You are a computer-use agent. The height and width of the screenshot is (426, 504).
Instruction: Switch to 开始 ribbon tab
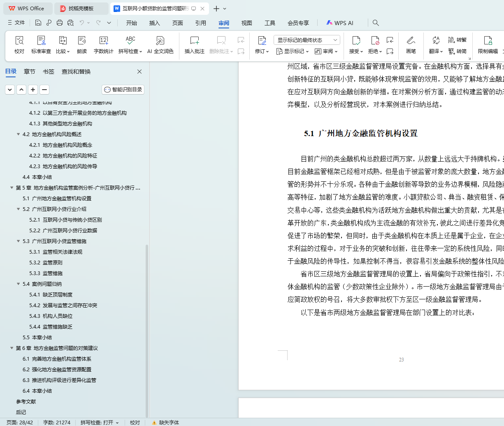(x=132, y=23)
